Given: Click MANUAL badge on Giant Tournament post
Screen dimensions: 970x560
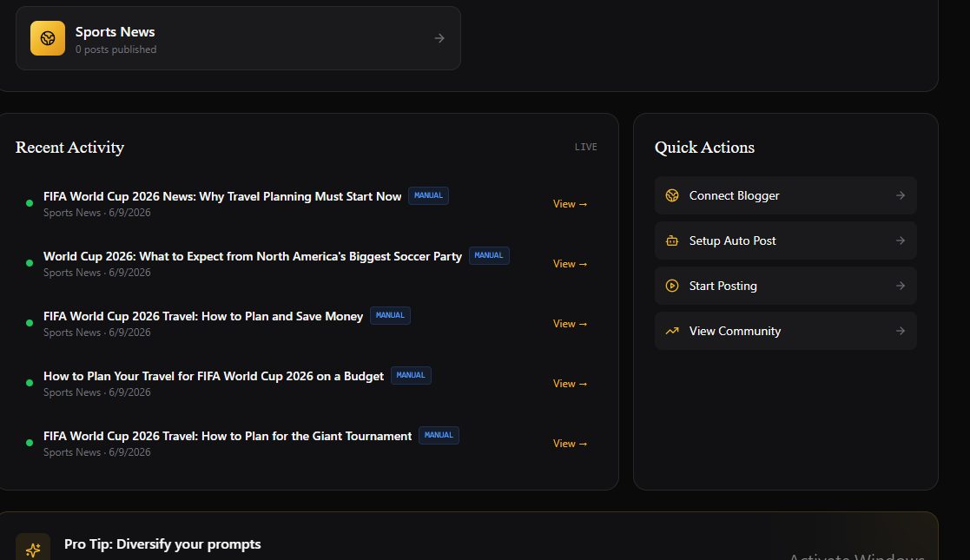Looking at the screenshot, I should [x=439, y=436].
